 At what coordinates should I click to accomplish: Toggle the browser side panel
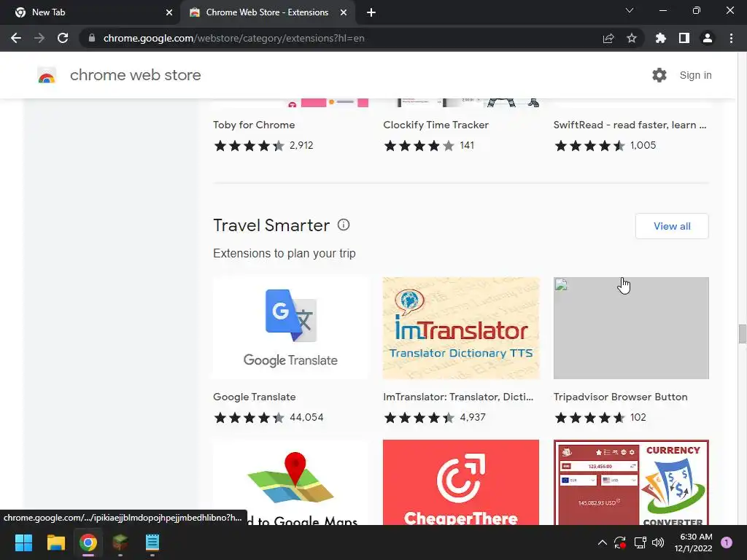684,38
